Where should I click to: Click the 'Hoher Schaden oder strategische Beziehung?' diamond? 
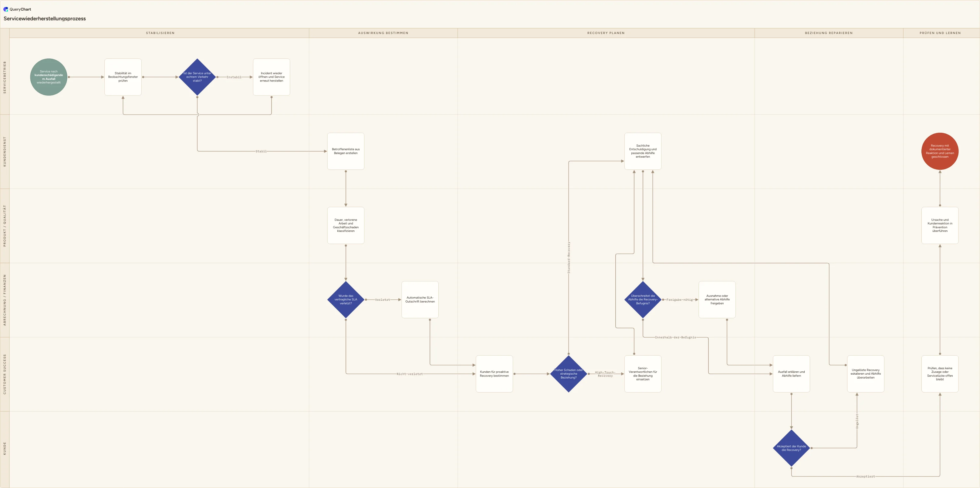coord(569,374)
